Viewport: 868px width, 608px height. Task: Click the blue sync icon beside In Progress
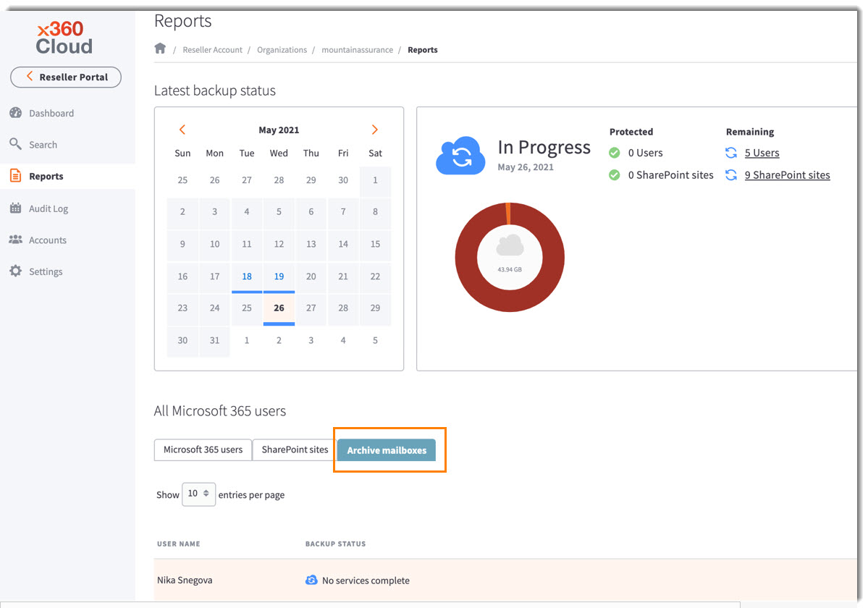coord(460,154)
